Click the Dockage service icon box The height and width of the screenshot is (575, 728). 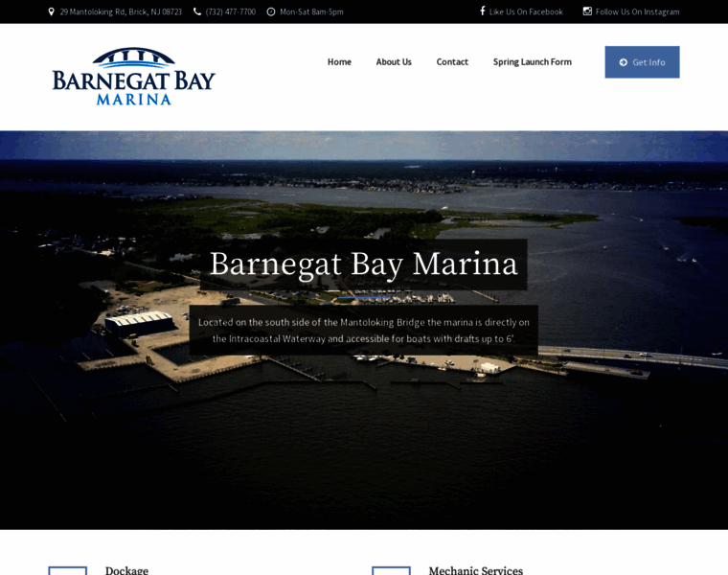tap(67, 571)
